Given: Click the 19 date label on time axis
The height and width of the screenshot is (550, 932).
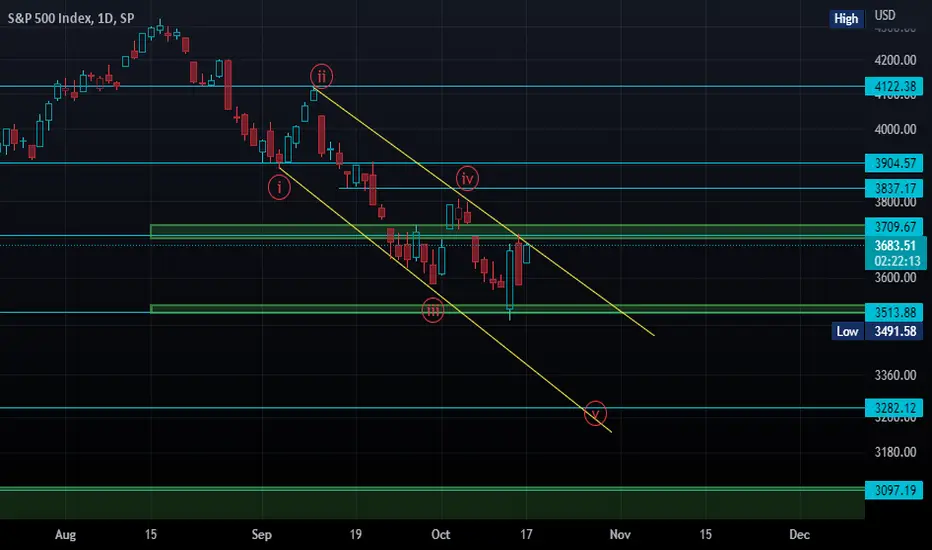Looking at the screenshot, I should pos(355,535).
